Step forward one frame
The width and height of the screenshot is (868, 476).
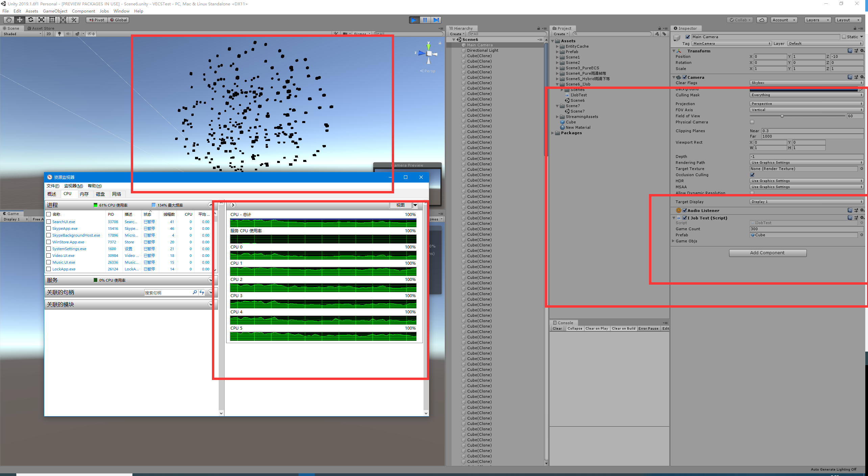click(436, 20)
